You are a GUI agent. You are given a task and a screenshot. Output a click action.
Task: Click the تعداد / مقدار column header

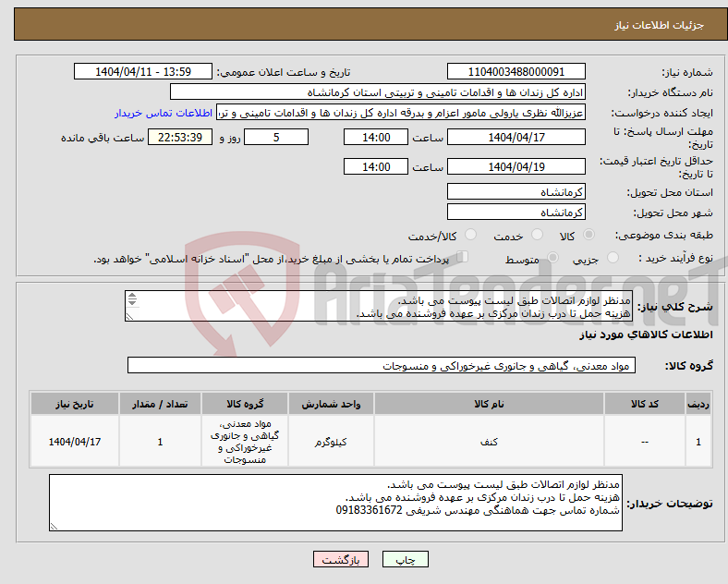(x=160, y=404)
